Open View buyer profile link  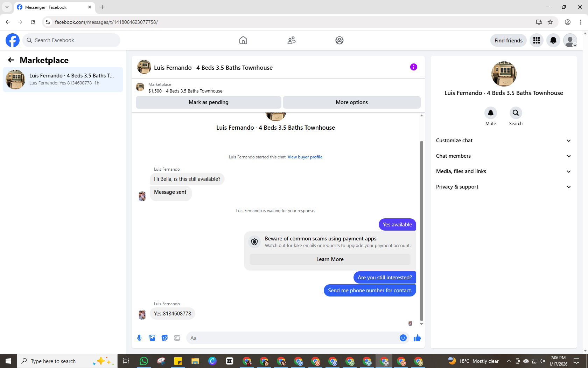pos(305,157)
